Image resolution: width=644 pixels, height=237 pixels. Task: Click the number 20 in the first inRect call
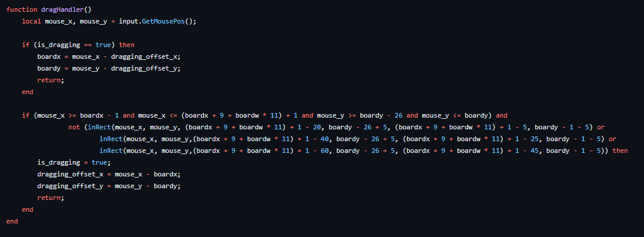pos(318,127)
